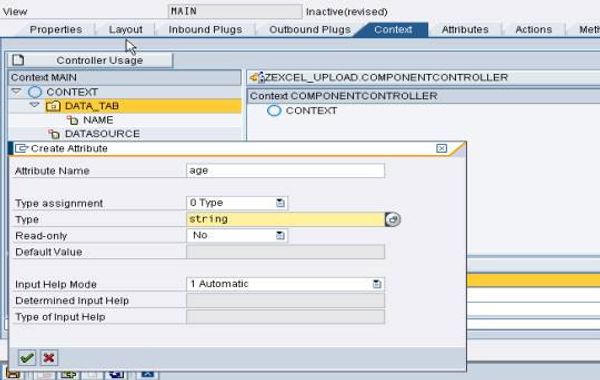Select CONTEXT node under COMPONENTCONTROLLER
This screenshot has width=600, height=380.
point(311,111)
